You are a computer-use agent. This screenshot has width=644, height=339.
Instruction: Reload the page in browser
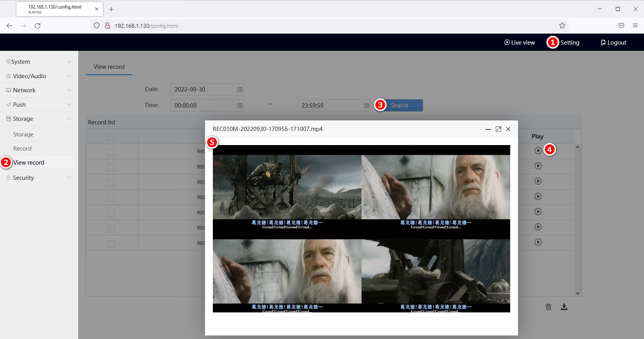38,26
